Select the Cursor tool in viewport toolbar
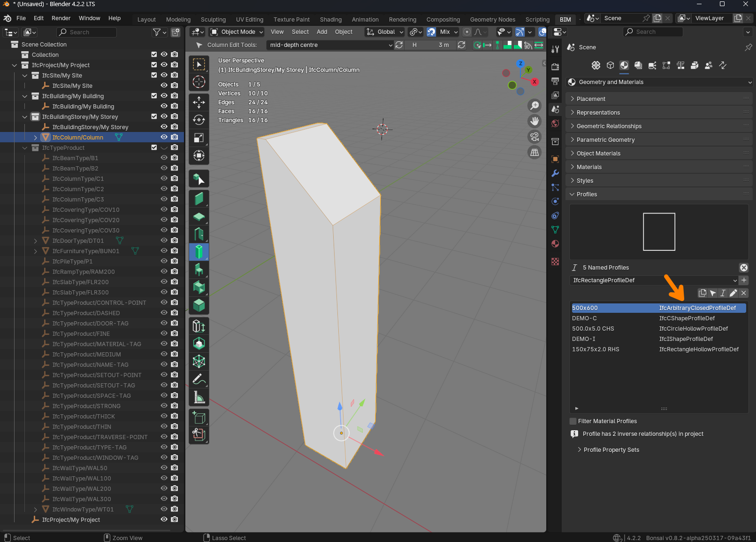 [x=199, y=82]
